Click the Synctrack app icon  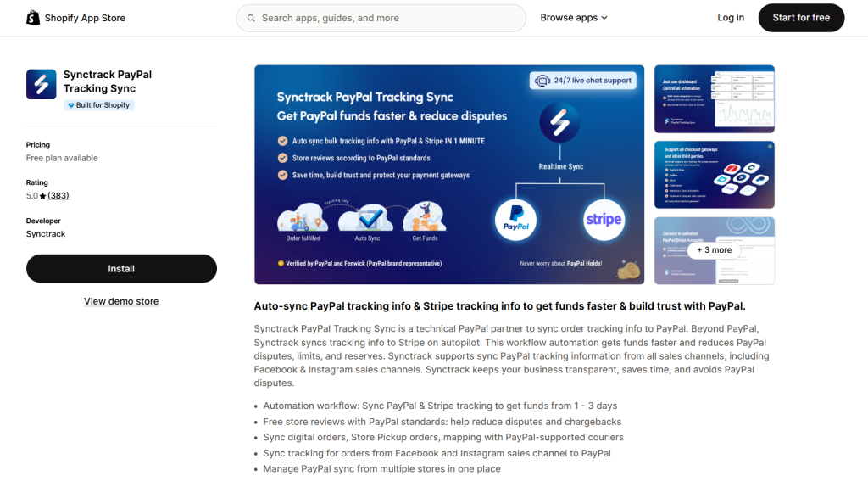click(x=41, y=84)
